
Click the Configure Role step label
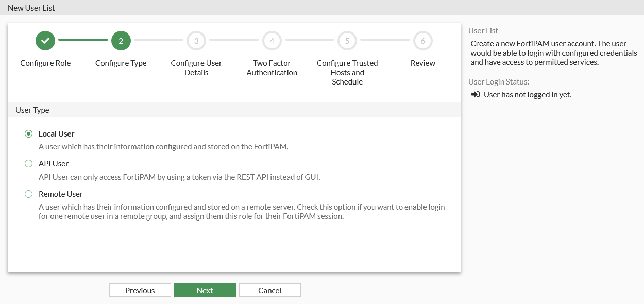(45, 63)
